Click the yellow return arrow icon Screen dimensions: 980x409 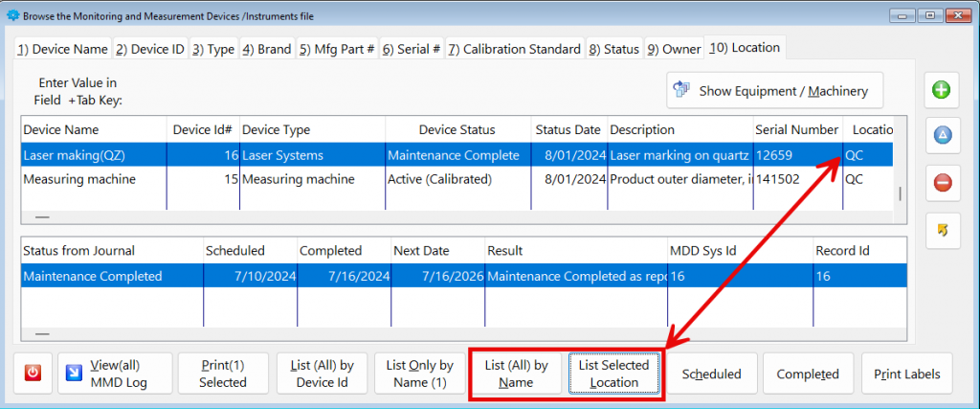(942, 231)
